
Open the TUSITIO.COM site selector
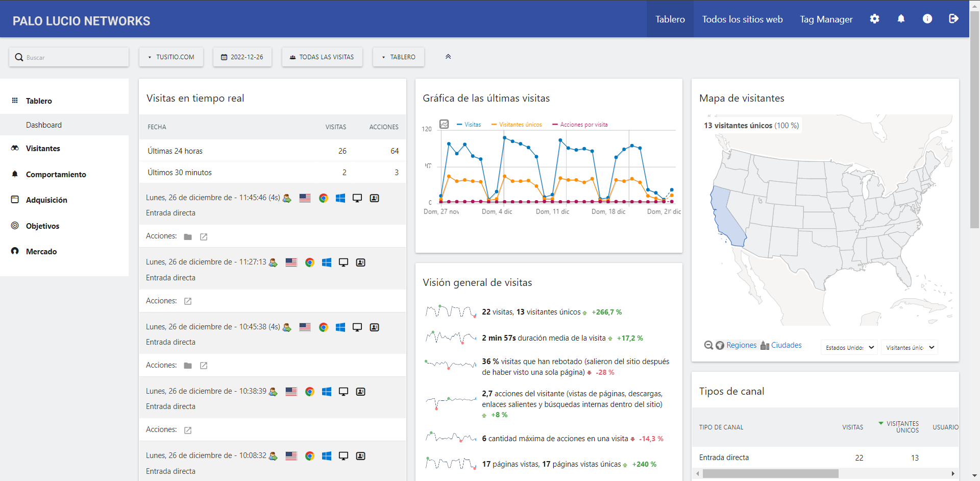171,57
